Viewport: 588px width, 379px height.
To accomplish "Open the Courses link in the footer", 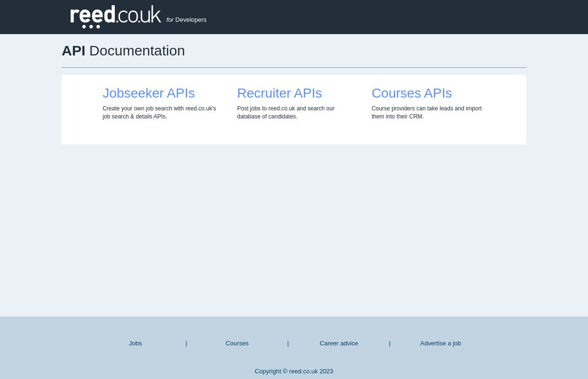I will pos(237,343).
